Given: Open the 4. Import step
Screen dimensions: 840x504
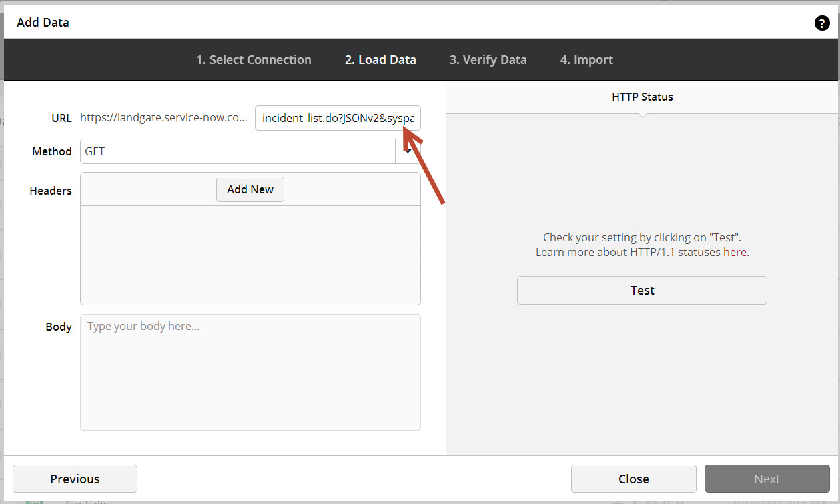Looking at the screenshot, I should point(586,60).
